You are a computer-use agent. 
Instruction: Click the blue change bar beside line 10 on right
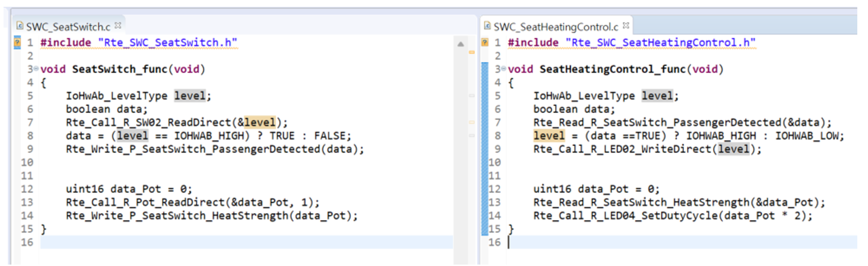pyautogui.click(x=484, y=162)
